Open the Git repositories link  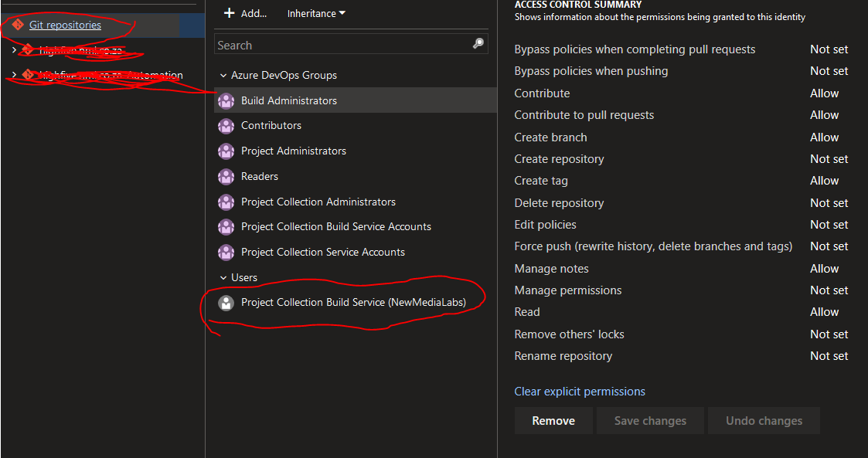point(65,25)
